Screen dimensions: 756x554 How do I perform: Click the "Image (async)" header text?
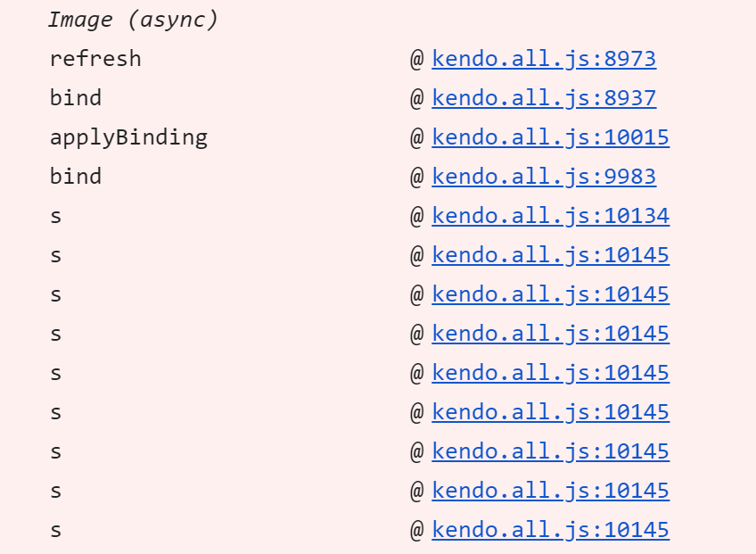click(x=133, y=20)
